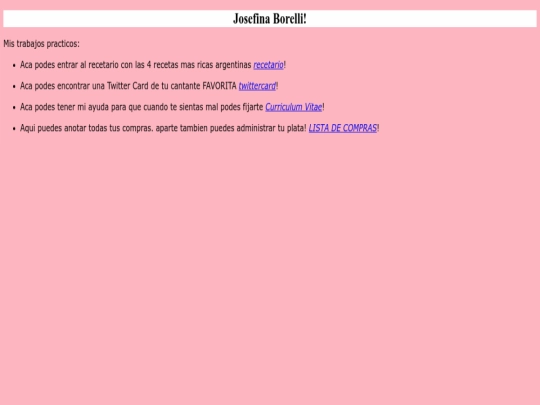540x405 pixels.
Task: Click text 'Aca podes entrar al recetario'
Action: 69,65
